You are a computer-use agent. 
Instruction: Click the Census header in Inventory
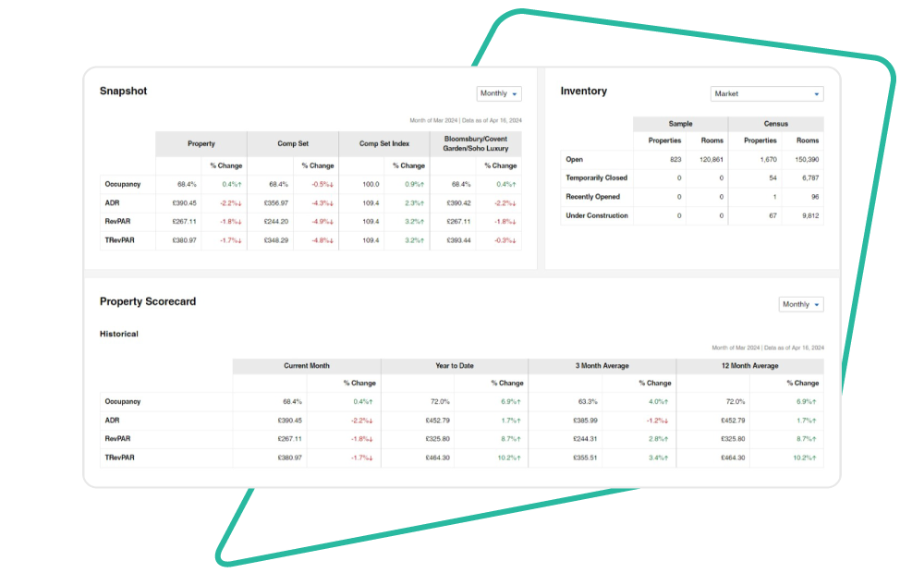pos(775,123)
